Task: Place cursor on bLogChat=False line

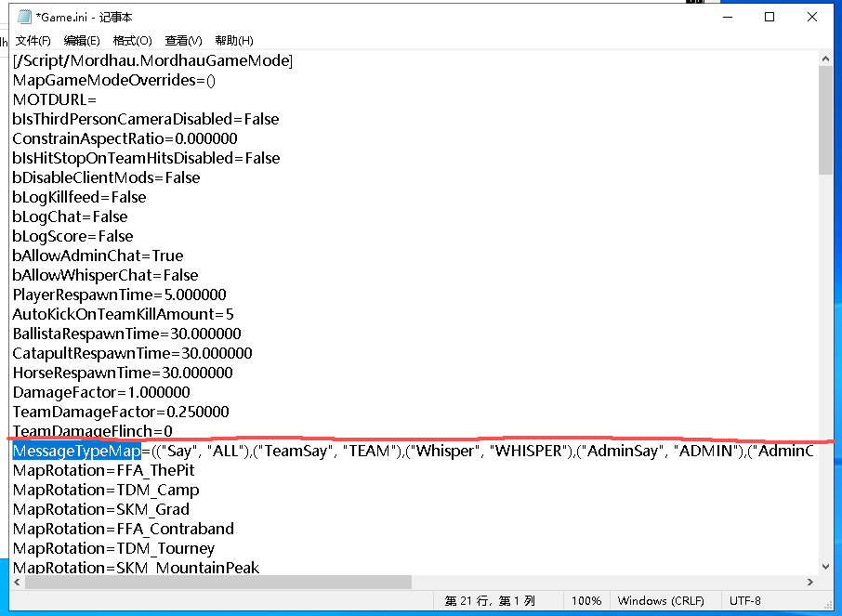Action: [70, 216]
